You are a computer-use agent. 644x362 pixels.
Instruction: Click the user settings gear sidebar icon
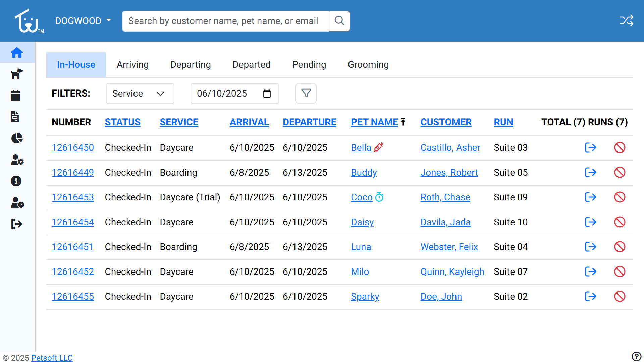(x=17, y=160)
